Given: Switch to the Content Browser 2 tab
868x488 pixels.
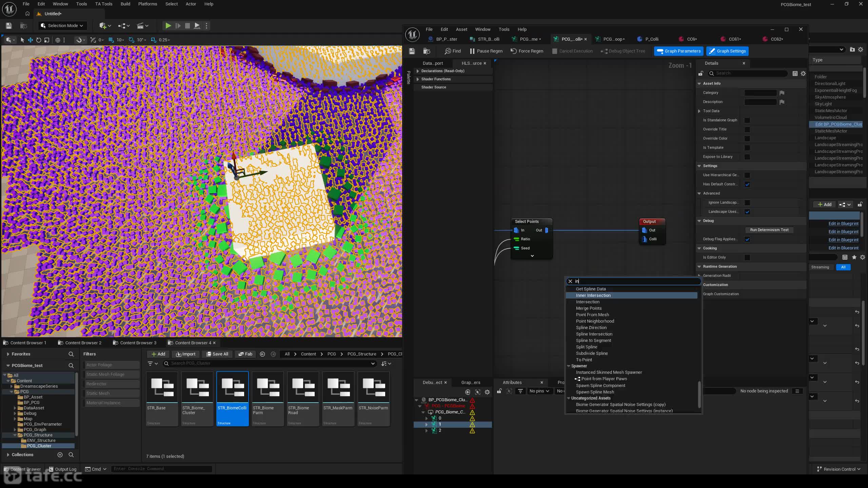Looking at the screenshot, I should pyautogui.click(x=80, y=343).
